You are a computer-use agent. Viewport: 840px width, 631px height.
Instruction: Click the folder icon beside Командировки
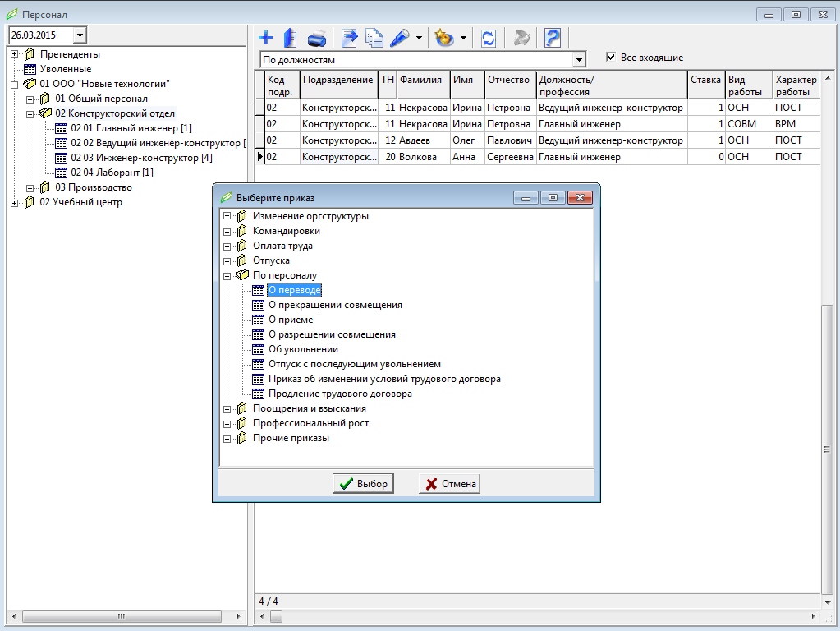[242, 231]
